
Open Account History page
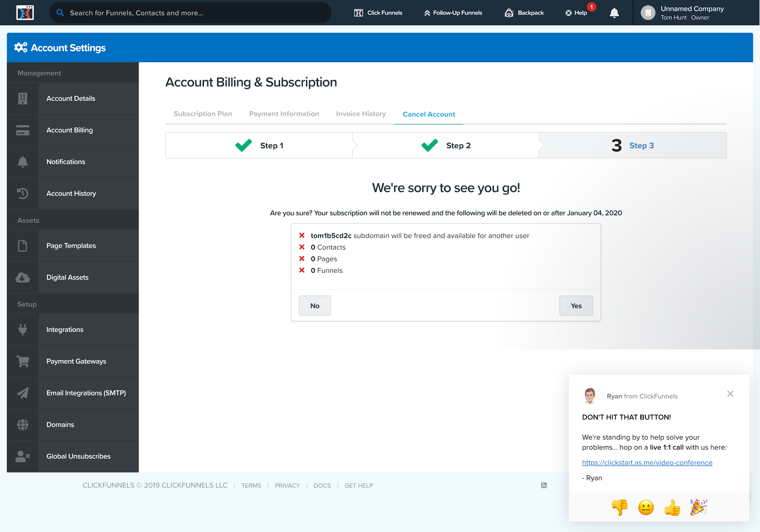coord(73,193)
